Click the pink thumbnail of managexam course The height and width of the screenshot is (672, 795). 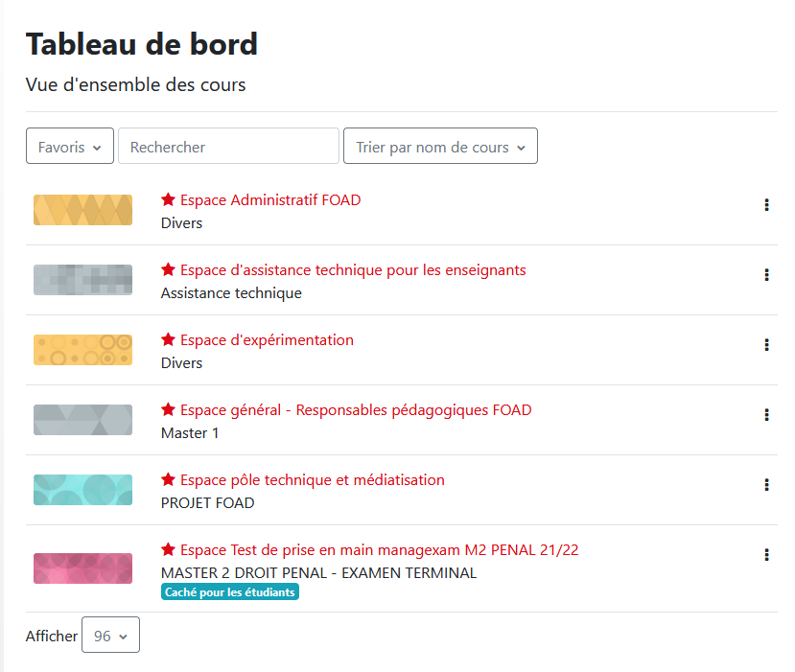click(83, 568)
